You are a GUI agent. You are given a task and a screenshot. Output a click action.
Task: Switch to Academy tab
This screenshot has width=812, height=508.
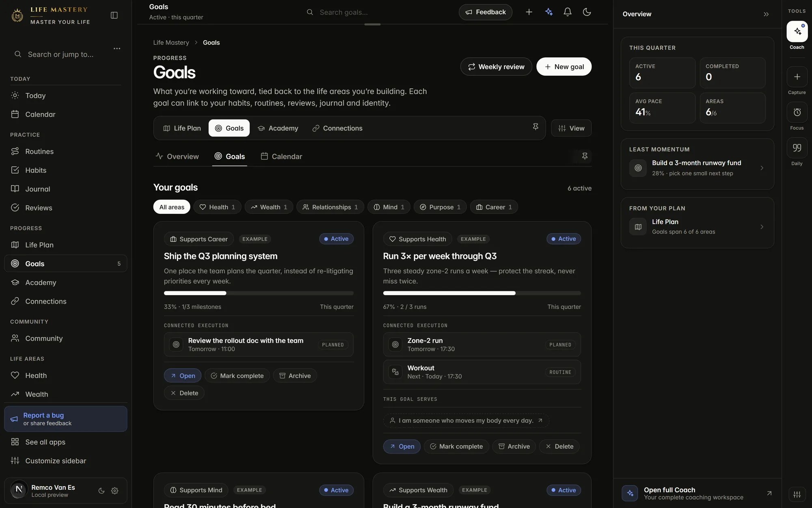(x=278, y=128)
